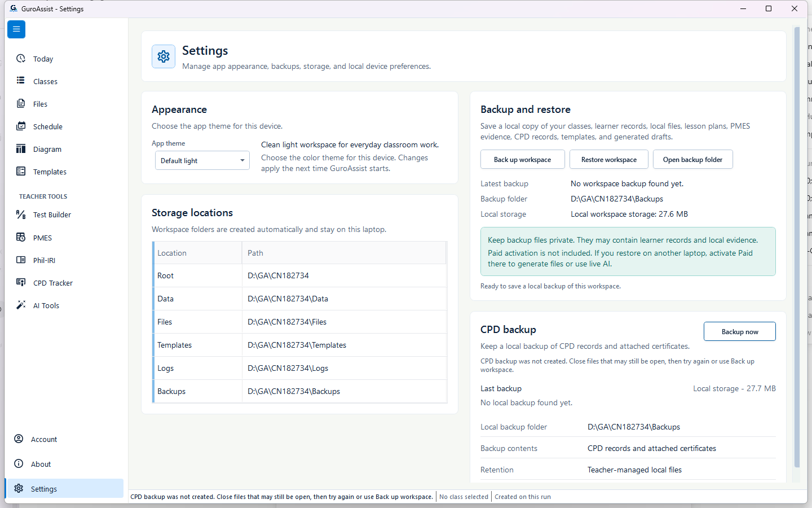Click Restore workspace button
The width and height of the screenshot is (812, 508).
[609, 159]
